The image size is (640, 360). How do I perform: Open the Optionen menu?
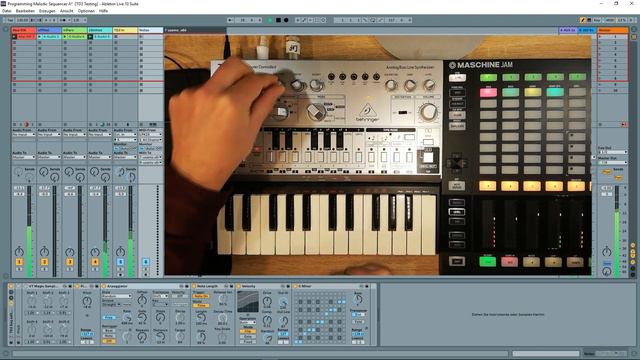86,11
